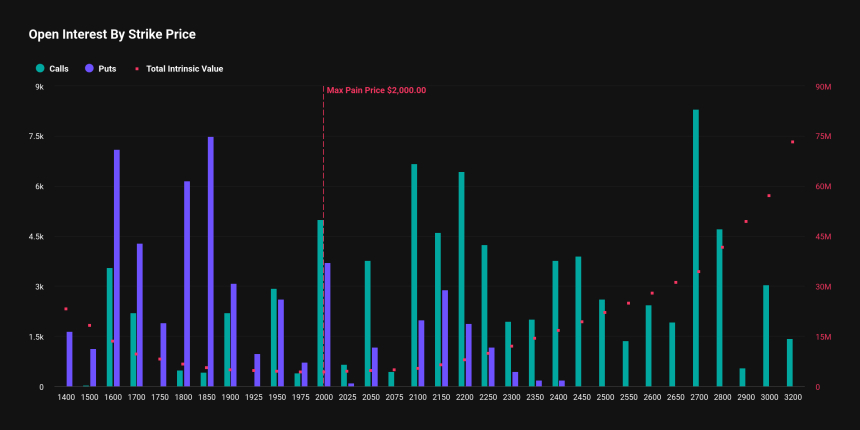Click the Puts bar at 1600 strike
Screen dimensions: 860x430
point(117,268)
